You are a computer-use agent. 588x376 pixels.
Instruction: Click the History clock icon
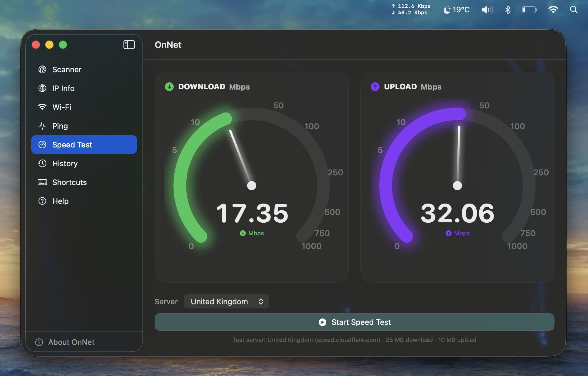point(42,163)
